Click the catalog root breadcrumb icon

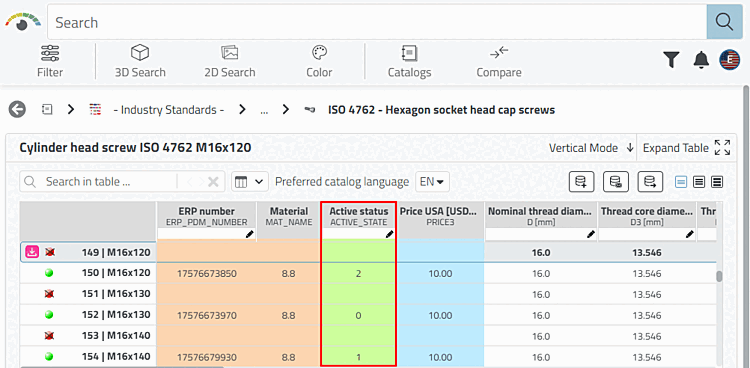click(47, 110)
